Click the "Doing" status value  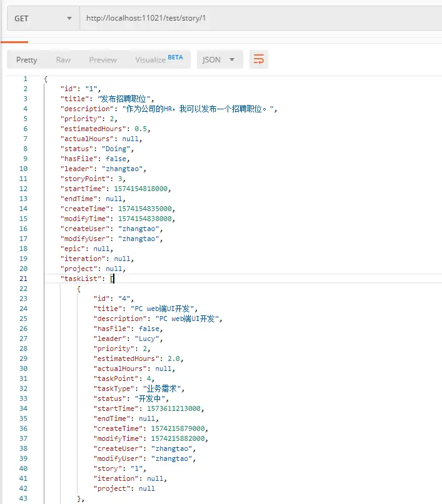tap(116, 149)
